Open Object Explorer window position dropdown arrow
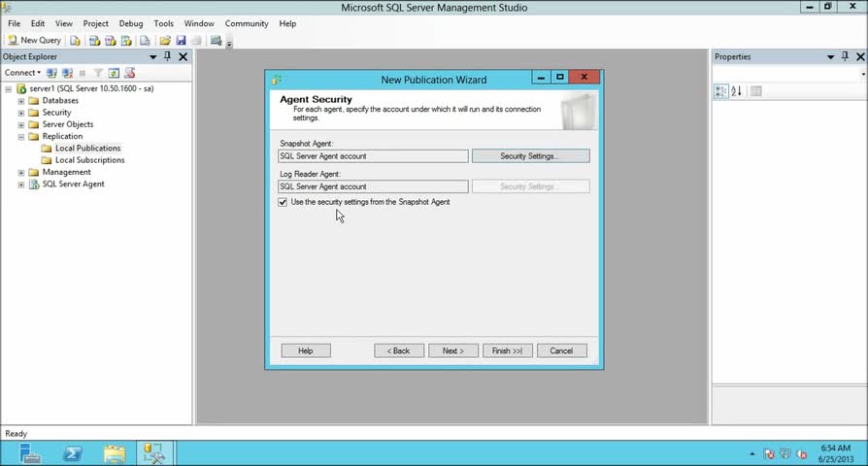The height and width of the screenshot is (466, 868). coord(152,57)
